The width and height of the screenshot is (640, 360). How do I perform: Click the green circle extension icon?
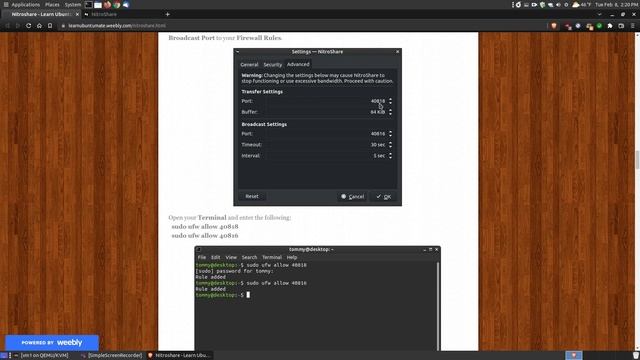pos(599,26)
